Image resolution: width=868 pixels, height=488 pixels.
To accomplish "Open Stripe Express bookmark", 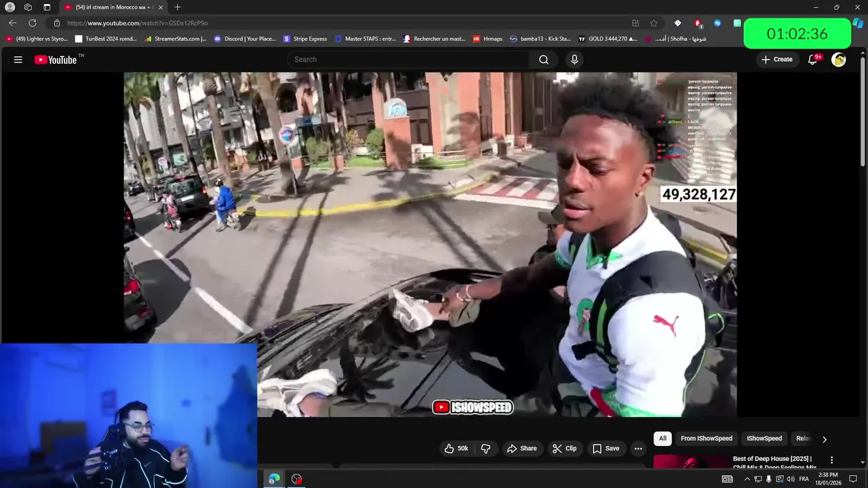I will coord(305,39).
